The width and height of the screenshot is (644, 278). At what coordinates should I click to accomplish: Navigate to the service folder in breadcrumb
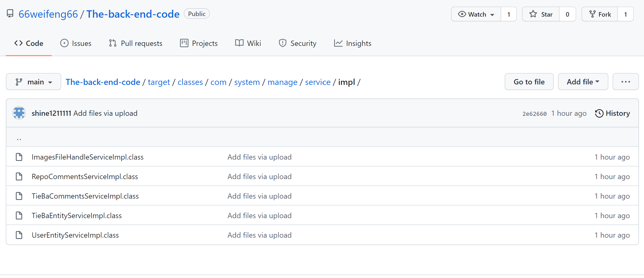318,82
